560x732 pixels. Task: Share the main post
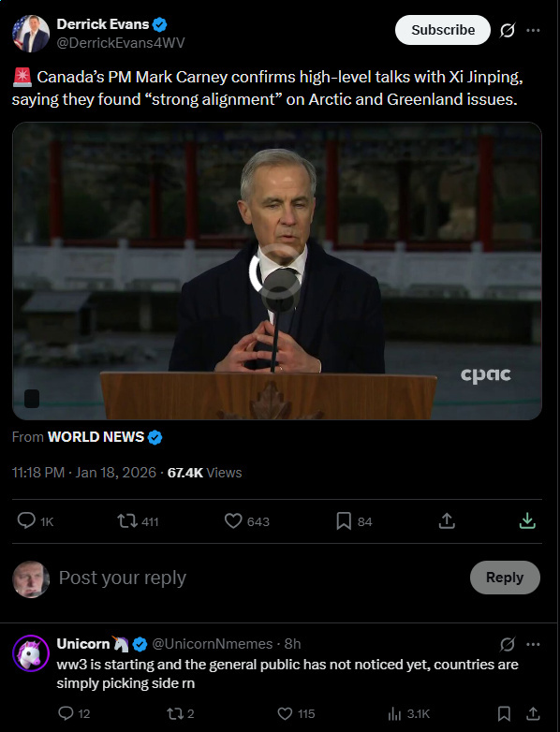[x=447, y=520]
